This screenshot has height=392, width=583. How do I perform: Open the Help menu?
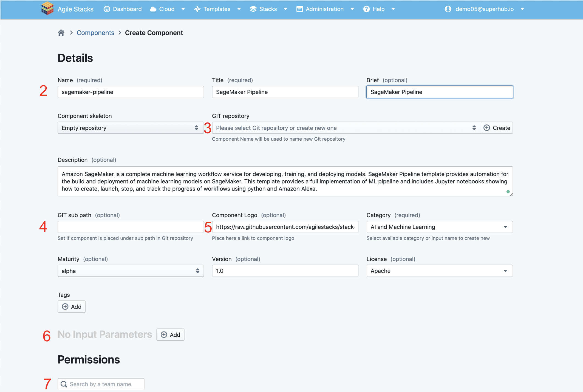pyautogui.click(x=379, y=9)
